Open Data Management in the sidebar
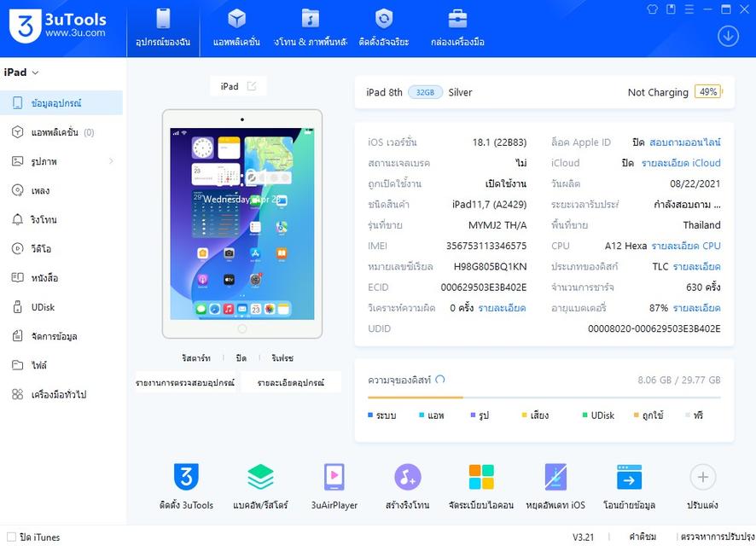This screenshot has height=546, width=756. (x=61, y=336)
